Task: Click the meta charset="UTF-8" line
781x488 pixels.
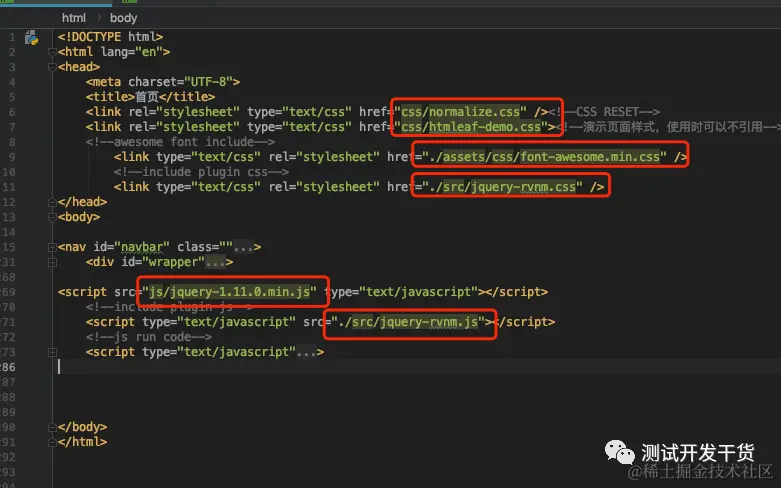Action: click(x=163, y=82)
